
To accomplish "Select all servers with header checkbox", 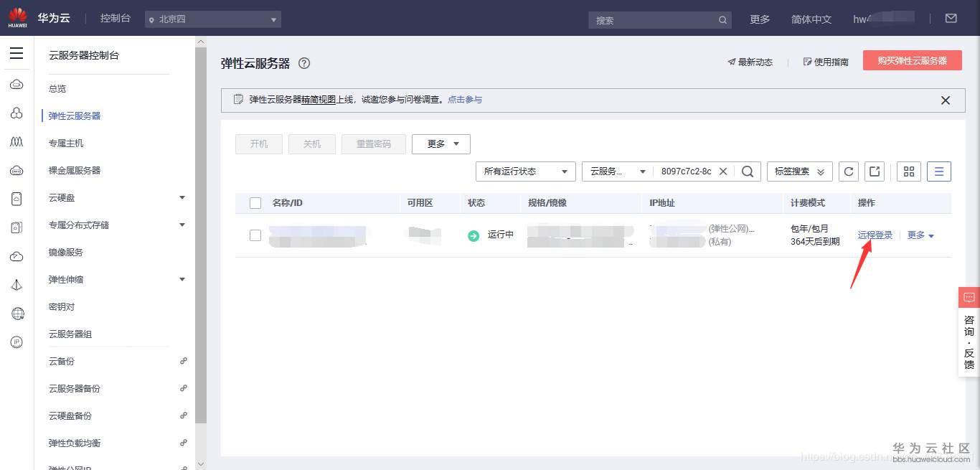I will (x=255, y=203).
